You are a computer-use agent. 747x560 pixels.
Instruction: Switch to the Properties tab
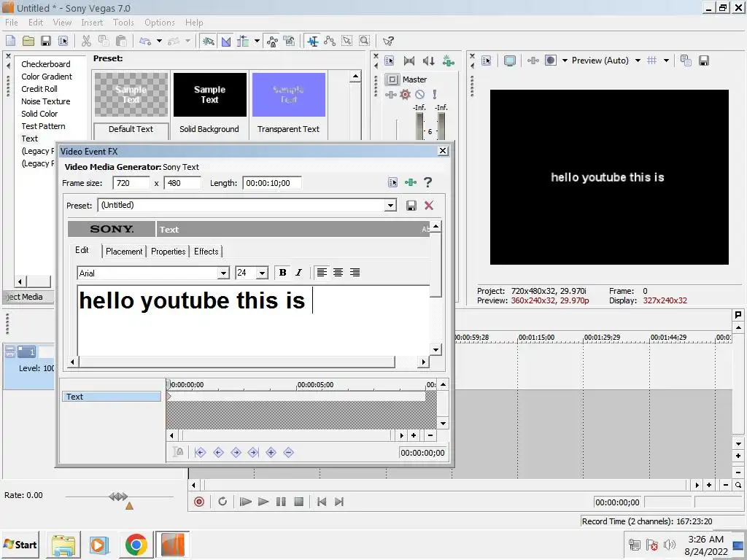tap(169, 252)
